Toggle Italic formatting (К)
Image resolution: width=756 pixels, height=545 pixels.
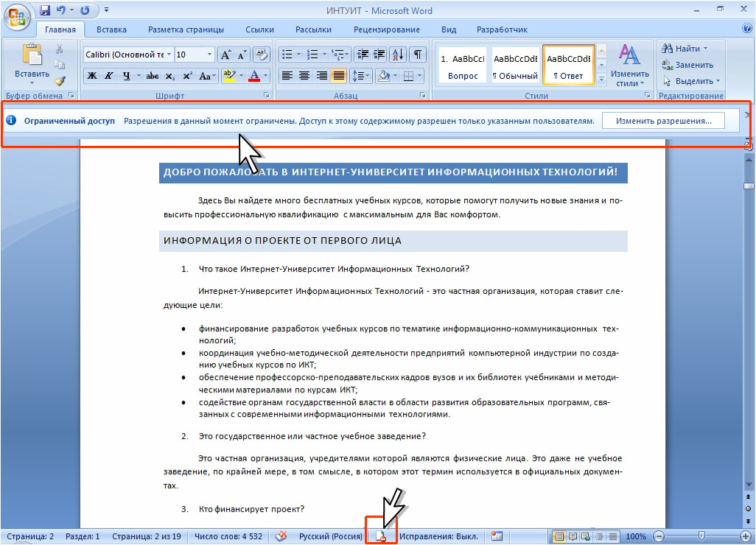(109, 76)
